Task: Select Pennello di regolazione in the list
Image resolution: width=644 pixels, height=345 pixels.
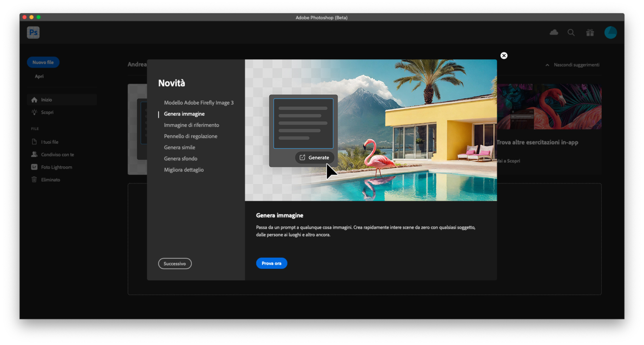Action: coord(190,136)
